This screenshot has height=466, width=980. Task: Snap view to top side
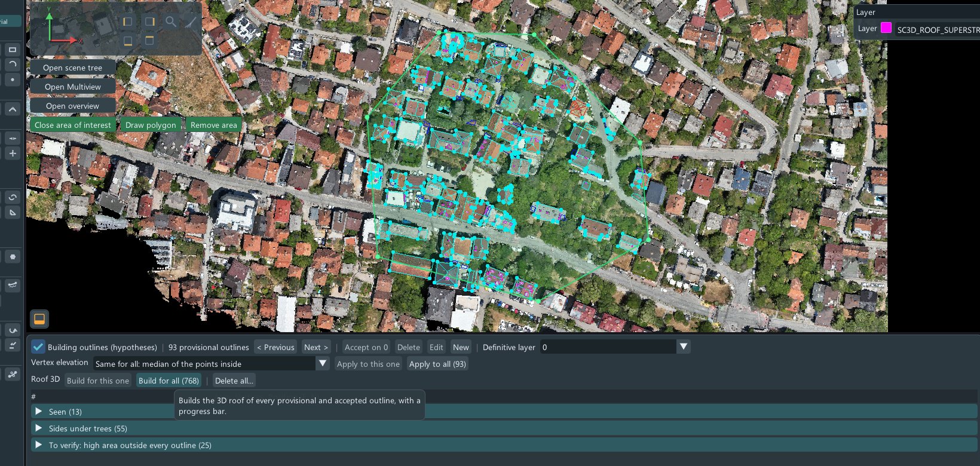point(149,41)
